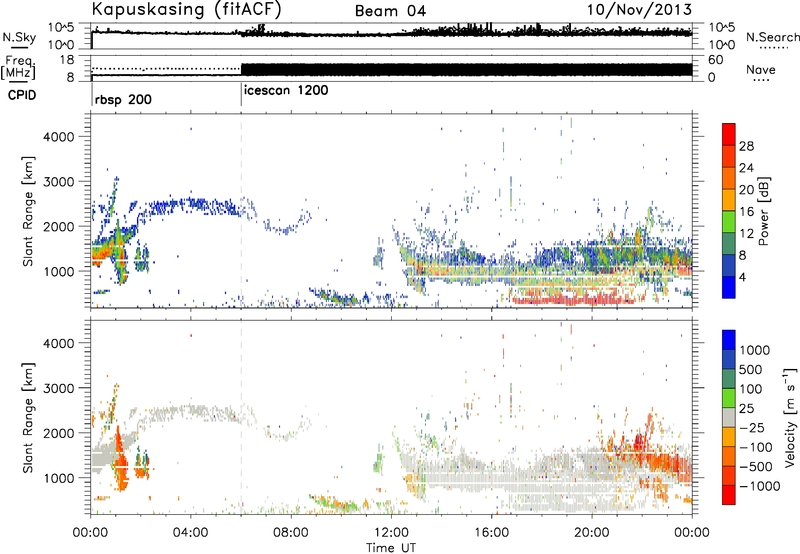The width and height of the screenshot is (800, 554).
Task: Click the blue bottom of the power colorbar
Action: pyautogui.click(x=729, y=289)
